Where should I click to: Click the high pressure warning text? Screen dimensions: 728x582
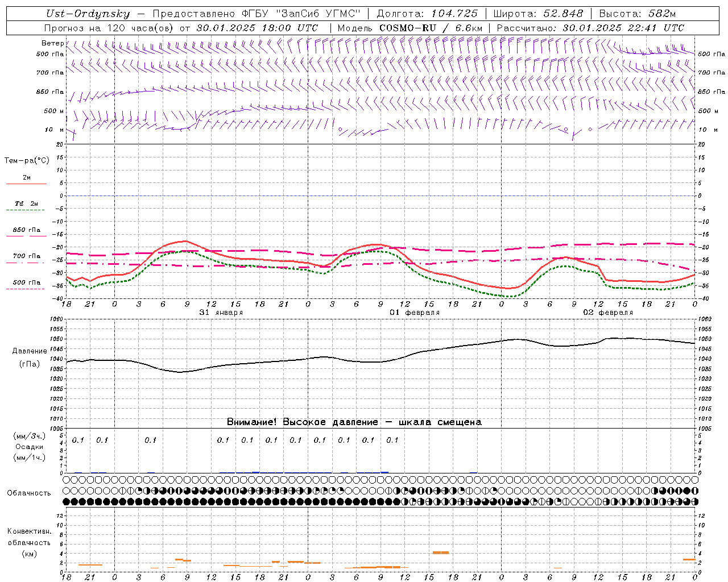click(354, 422)
